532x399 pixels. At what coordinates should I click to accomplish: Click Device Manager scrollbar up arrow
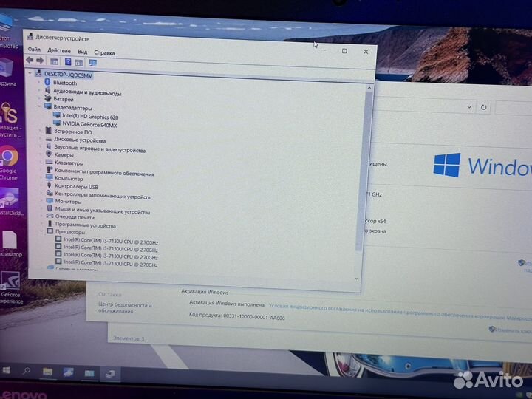[369, 88]
